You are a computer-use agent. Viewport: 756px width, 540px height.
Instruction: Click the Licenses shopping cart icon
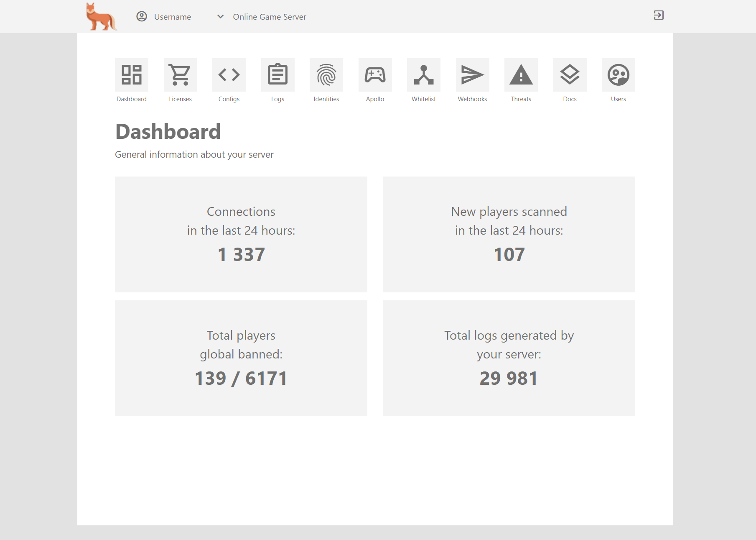[180, 75]
